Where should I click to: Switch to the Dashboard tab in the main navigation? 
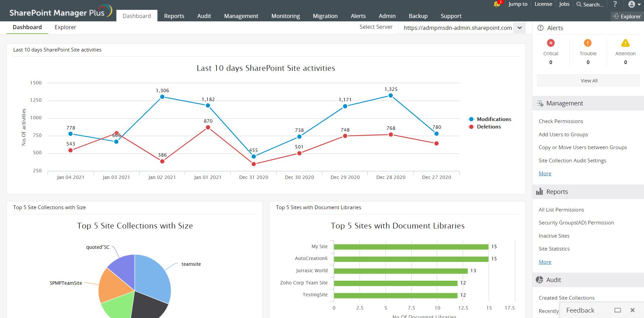[137, 16]
